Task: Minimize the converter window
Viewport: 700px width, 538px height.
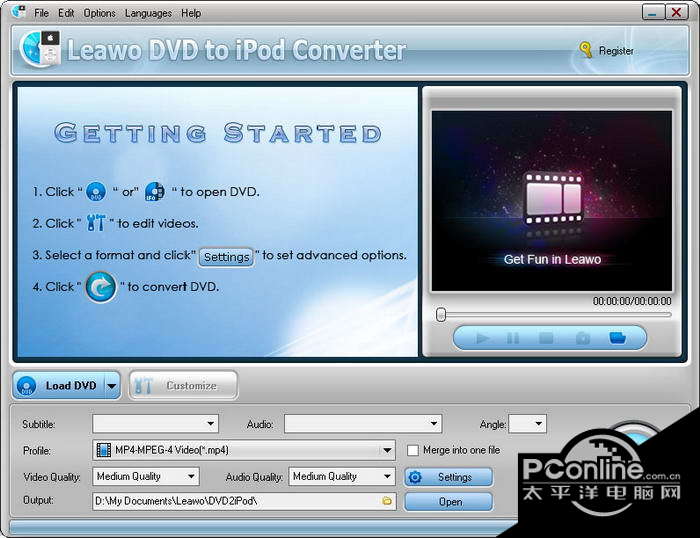Action: [653, 13]
